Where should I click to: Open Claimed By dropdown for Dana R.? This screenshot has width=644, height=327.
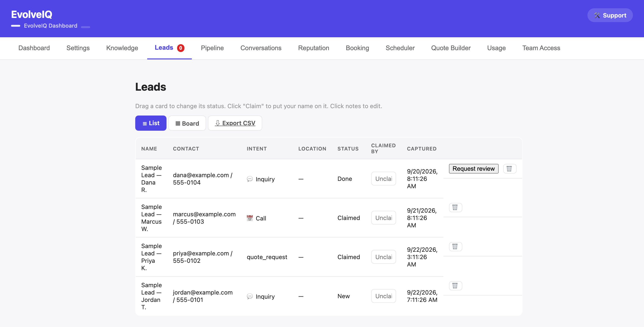tap(383, 179)
